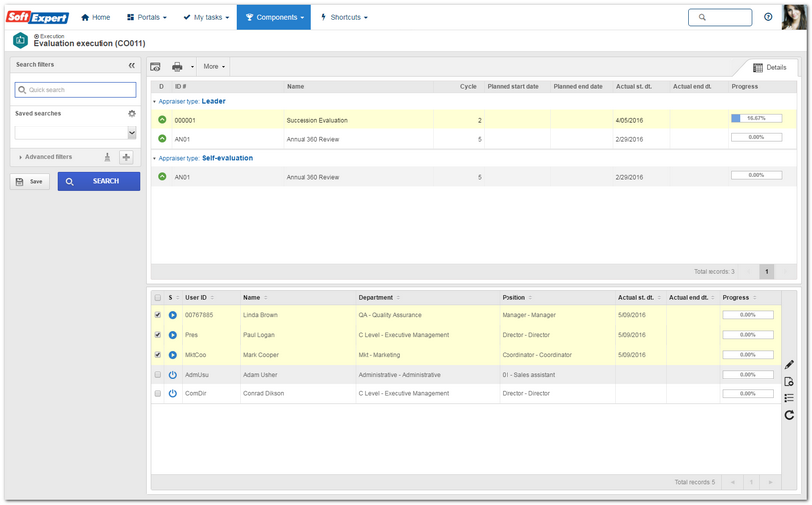Open the My tasks menu
Viewport: 812px width, 505px height.
pos(206,17)
